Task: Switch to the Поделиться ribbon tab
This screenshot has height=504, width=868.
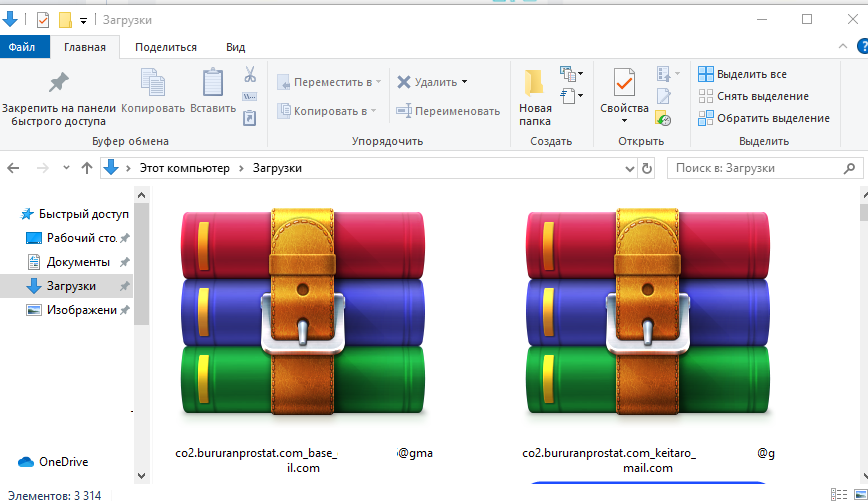Action: [166, 47]
